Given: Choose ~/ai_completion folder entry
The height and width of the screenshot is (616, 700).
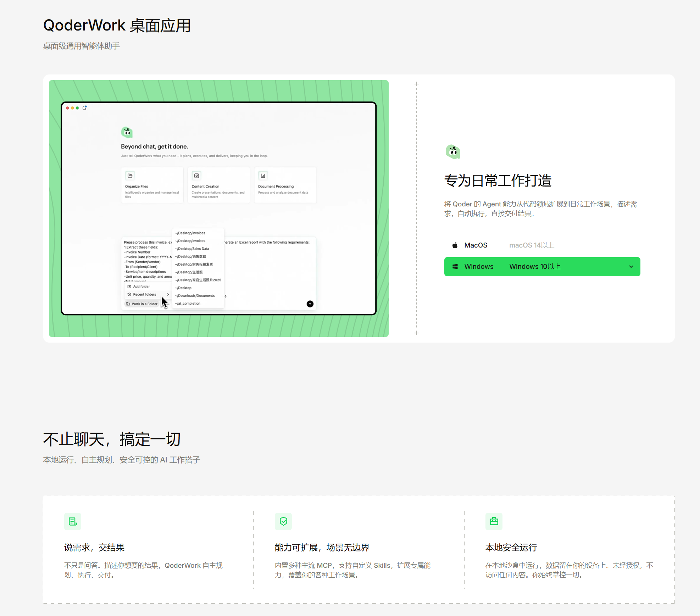Looking at the screenshot, I should coord(188,304).
